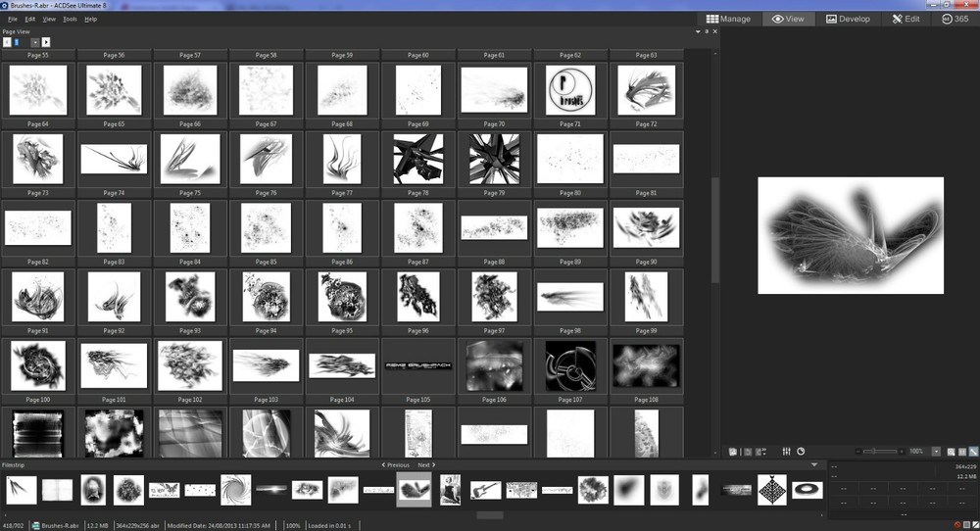
Task: Open Page View pane options menu arrow
Action: [698, 32]
